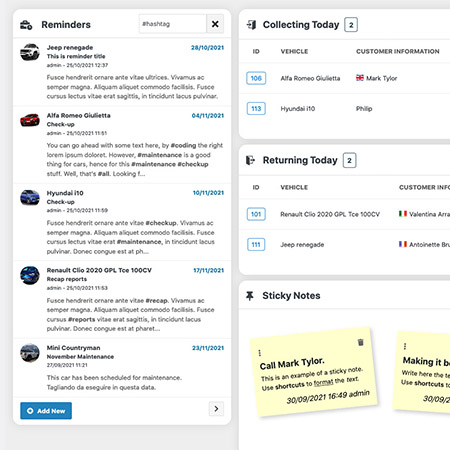
Task: Click Hyundai i10 in Collecting table
Action: (298, 109)
